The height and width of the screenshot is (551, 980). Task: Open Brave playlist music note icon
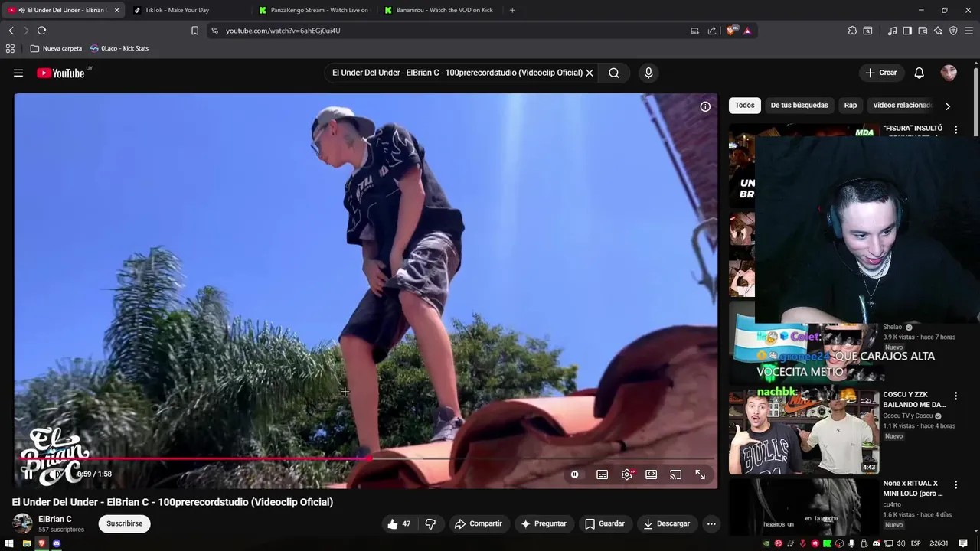pos(892,31)
